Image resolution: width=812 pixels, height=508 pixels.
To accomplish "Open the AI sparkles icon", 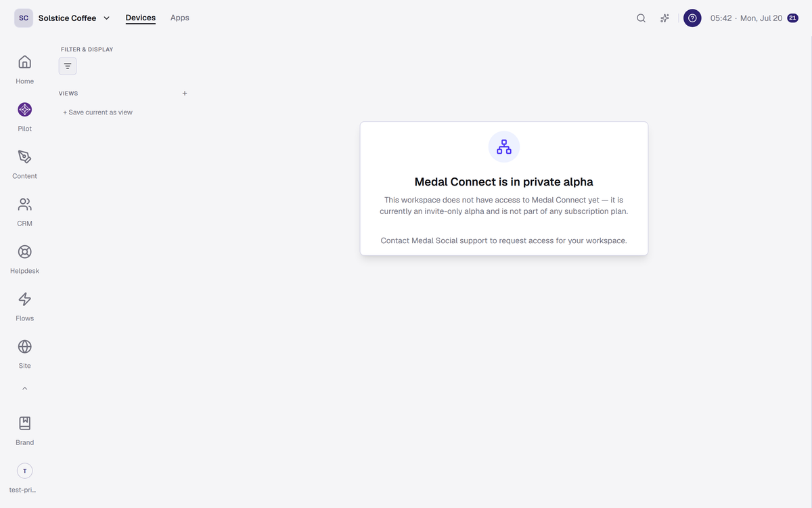I will pos(664,18).
